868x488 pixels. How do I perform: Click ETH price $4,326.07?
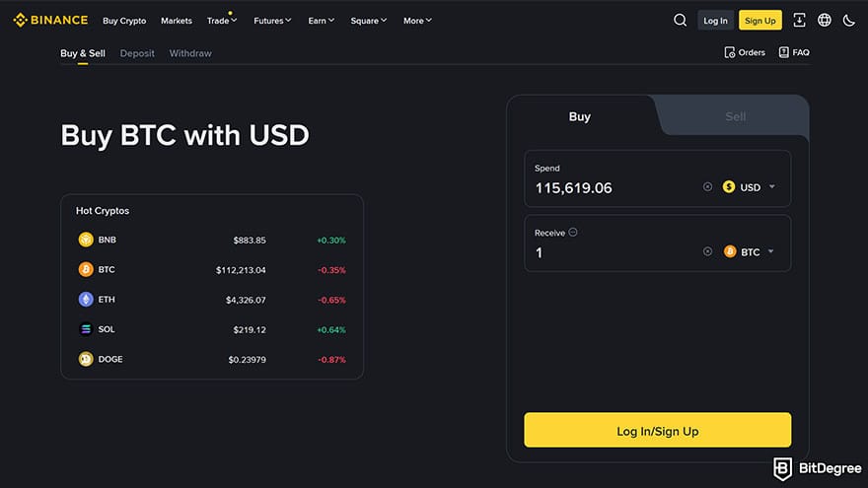click(246, 300)
